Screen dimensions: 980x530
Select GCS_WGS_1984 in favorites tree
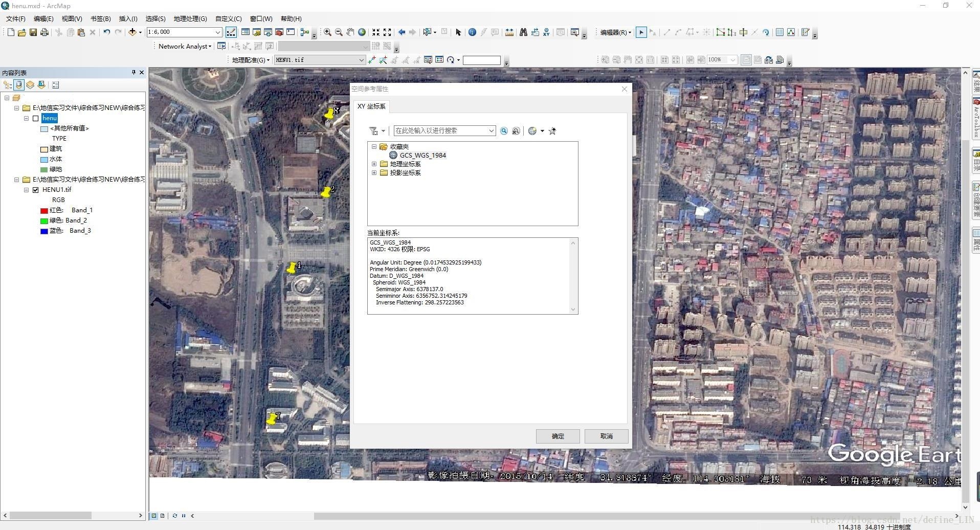click(x=422, y=156)
